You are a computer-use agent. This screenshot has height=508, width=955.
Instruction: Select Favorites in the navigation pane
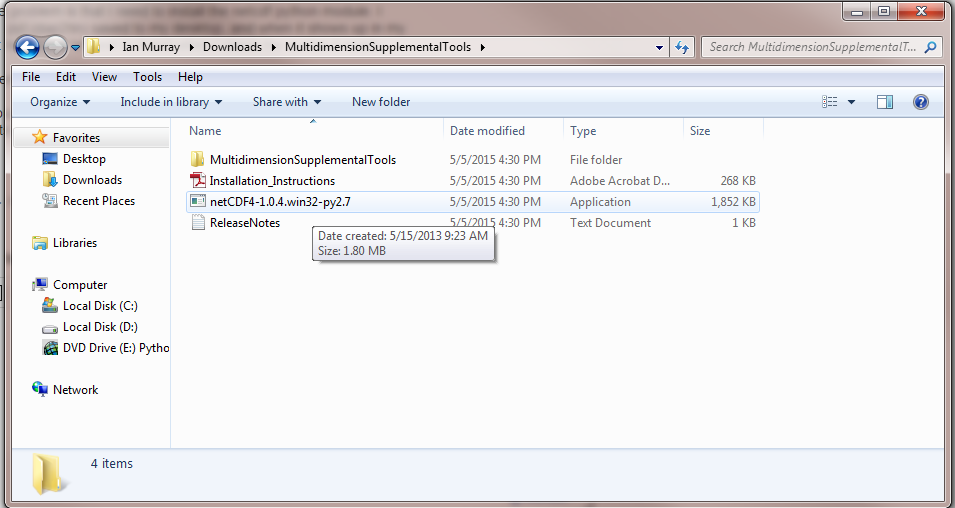pos(76,138)
